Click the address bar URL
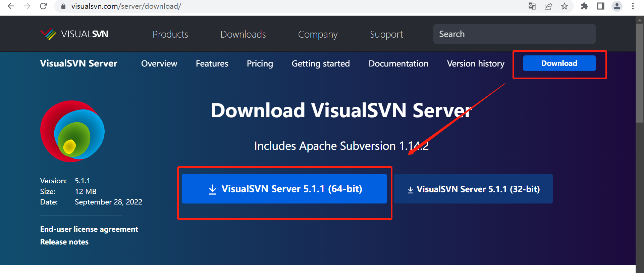This screenshot has width=644, height=273. point(126,6)
